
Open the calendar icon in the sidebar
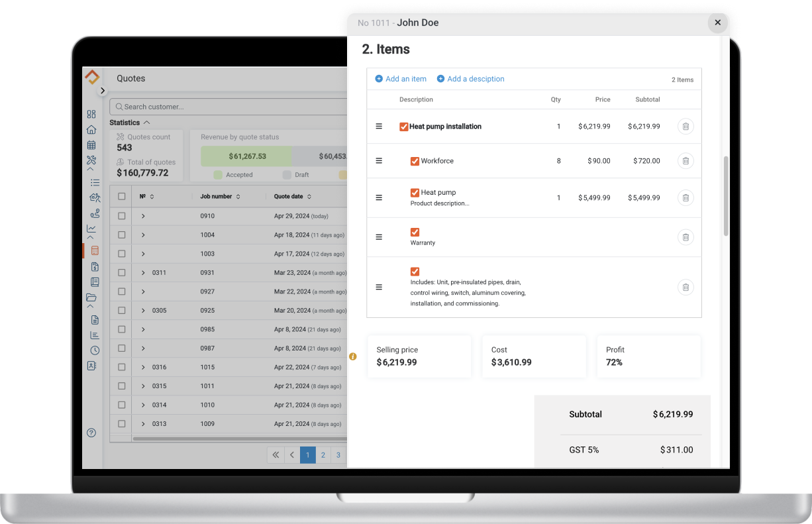(x=91, y=144)
